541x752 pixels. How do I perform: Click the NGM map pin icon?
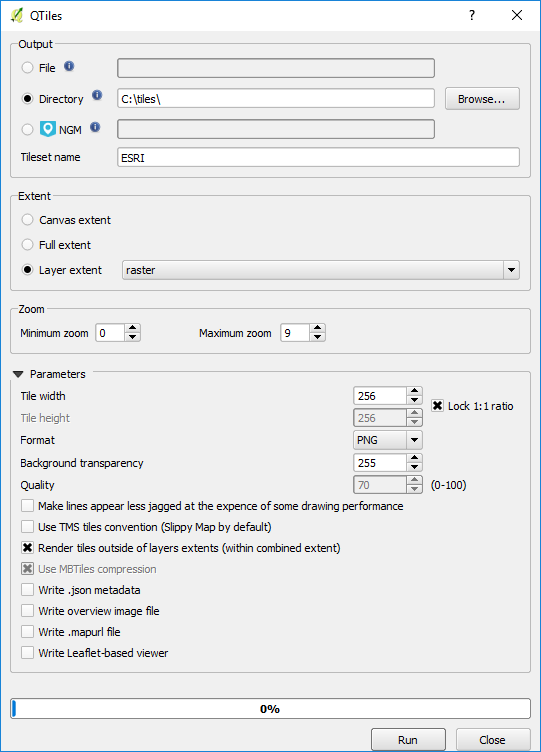48,129
